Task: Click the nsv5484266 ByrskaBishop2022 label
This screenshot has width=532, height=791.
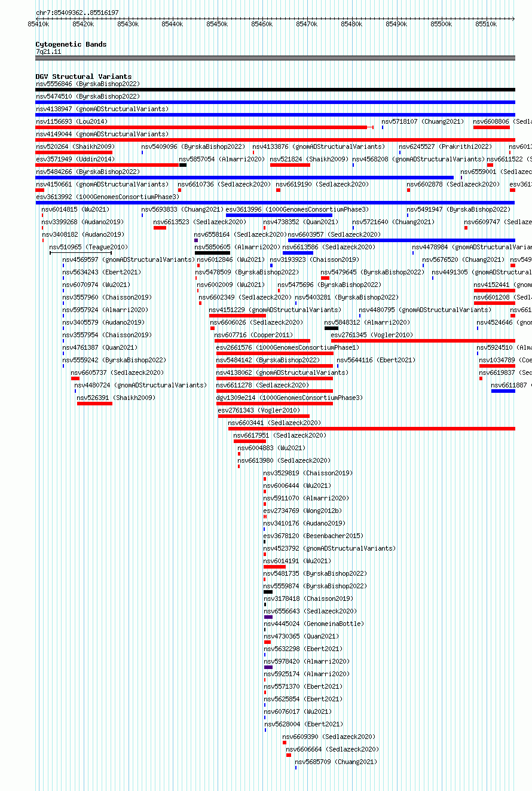Action: (87, 172)
